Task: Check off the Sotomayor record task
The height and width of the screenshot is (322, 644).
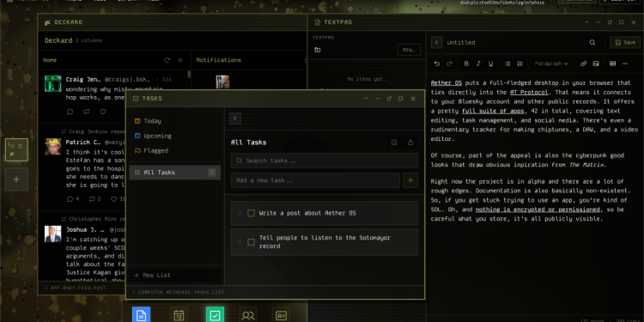Action: pos(251,242)
